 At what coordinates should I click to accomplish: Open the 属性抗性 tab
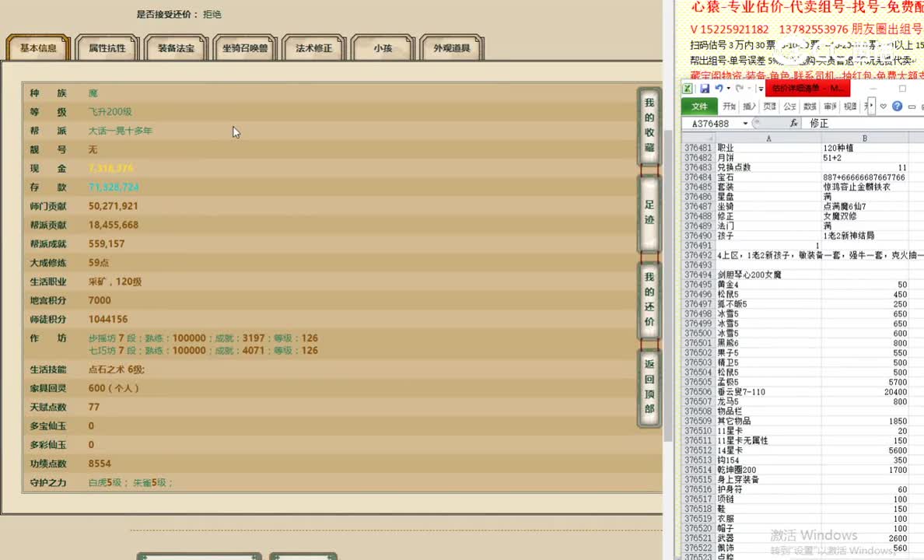tap(107, 47)
